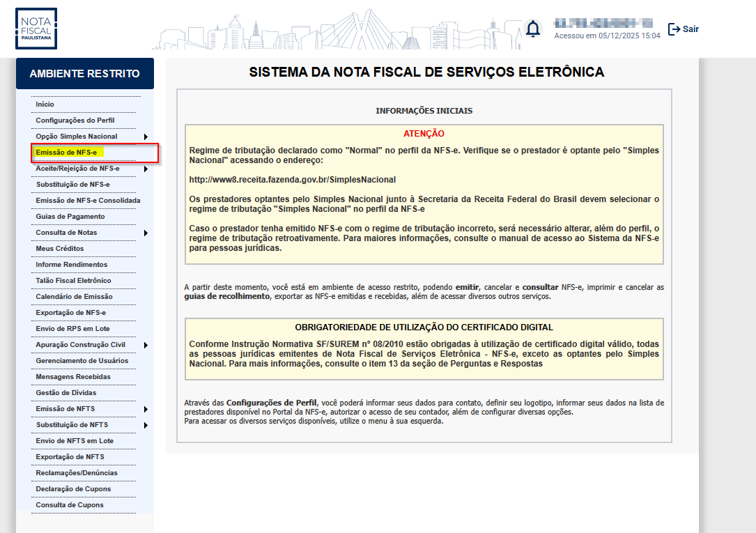
Task: Go to Início in the sidebar
Action: point(45,105)
